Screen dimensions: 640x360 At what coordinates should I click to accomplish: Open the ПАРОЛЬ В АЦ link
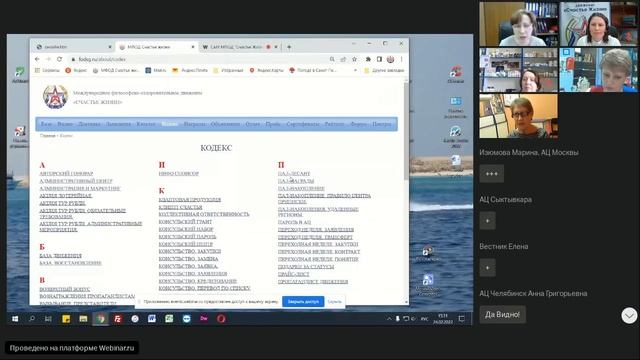pos(294,222)
